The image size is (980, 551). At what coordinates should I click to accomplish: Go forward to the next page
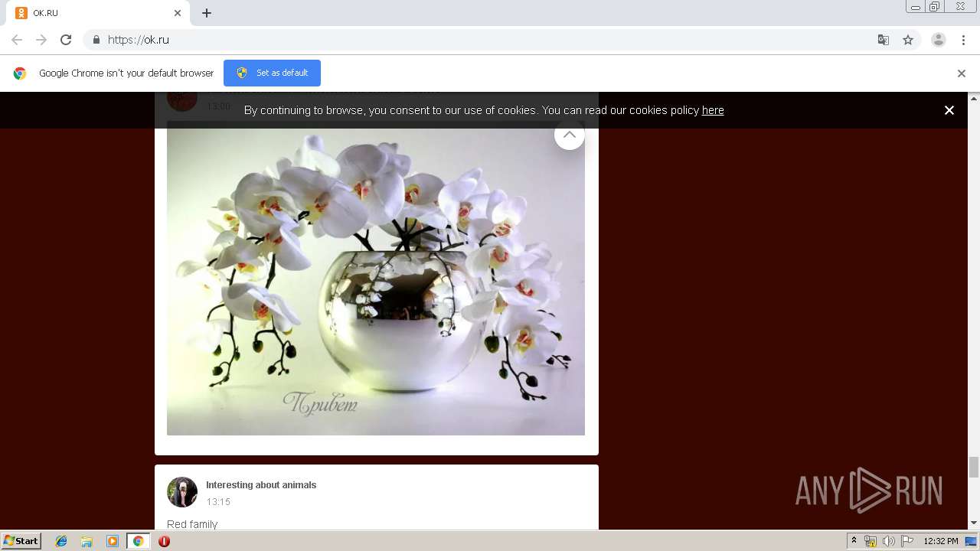point(41,40)
